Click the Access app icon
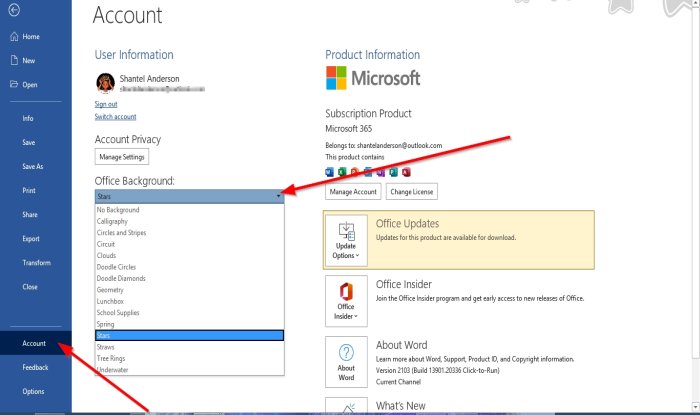 (406, 172)
